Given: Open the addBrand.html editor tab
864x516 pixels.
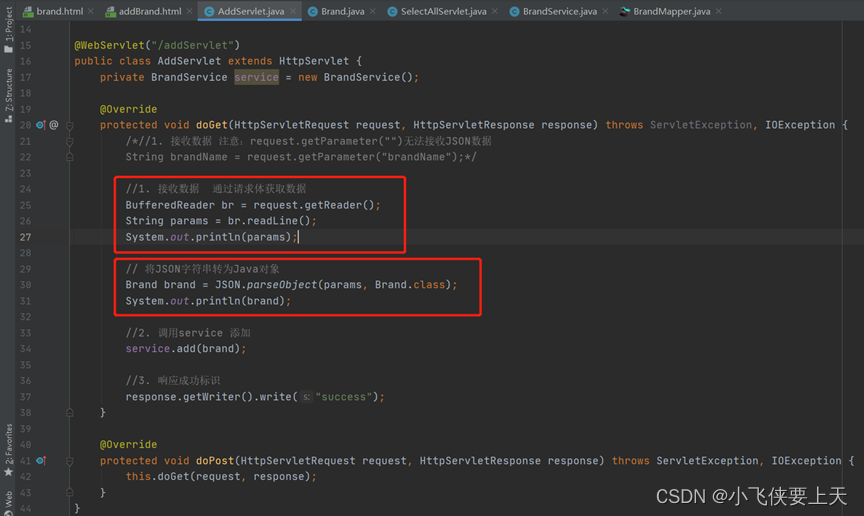Looking at the screenshot, I should pos(150,11).
